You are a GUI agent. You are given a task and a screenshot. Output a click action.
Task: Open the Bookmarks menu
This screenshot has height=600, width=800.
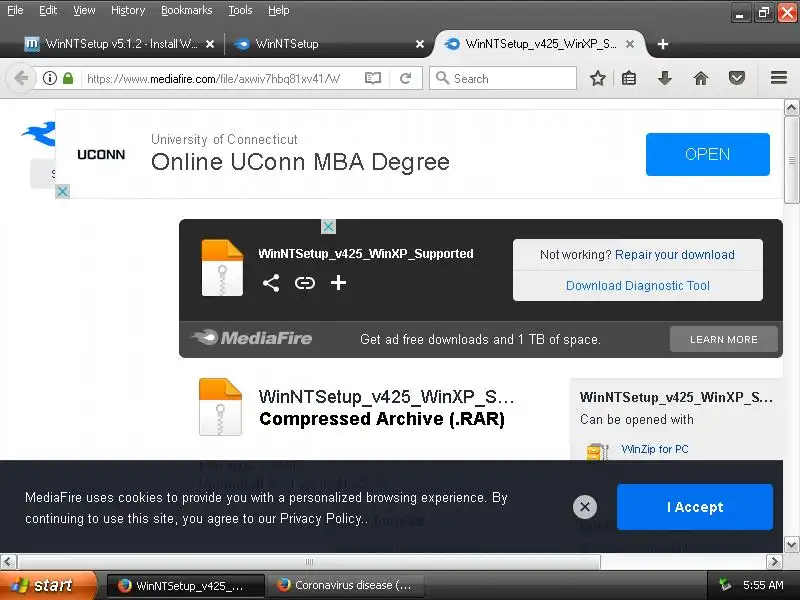click(186, 10)
